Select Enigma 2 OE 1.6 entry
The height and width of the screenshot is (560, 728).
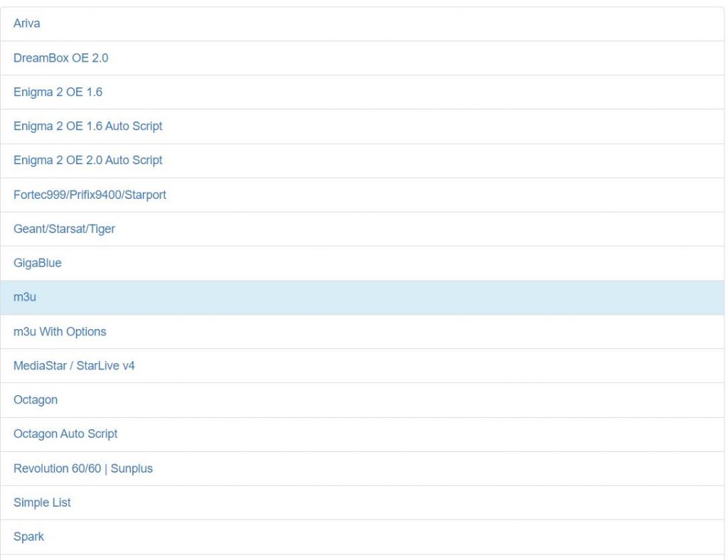tap(362, 92)
